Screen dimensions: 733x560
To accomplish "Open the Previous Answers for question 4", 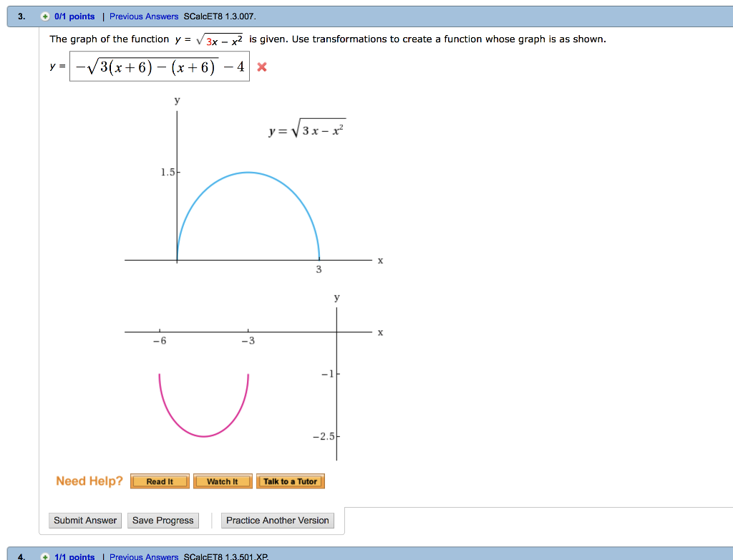I will tap(143, 556).
